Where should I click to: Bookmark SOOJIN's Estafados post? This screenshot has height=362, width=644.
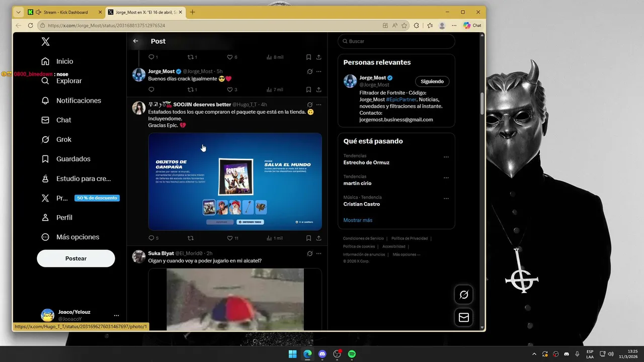pyautogui.click(x=308, y=238)
